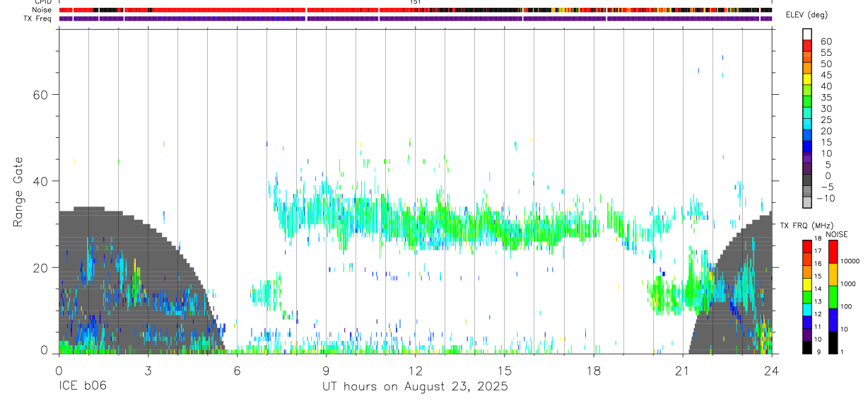Click the blue segment of the NOISE color bar

833,320
